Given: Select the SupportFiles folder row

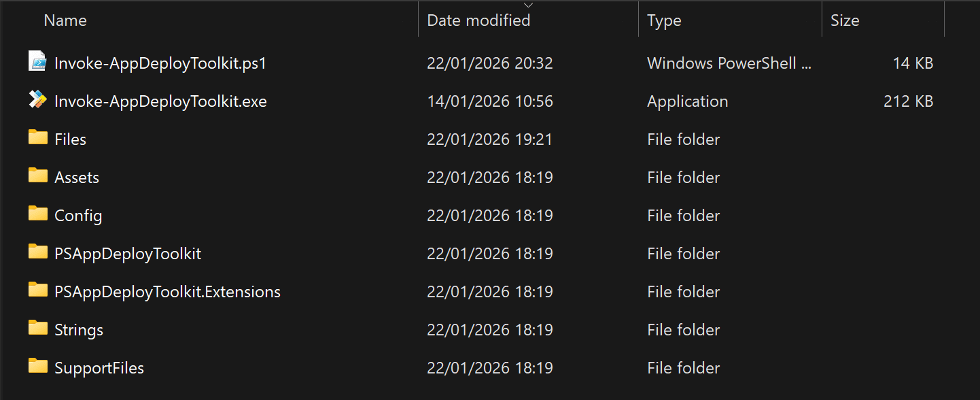Looking at the screenshot, I should click(99, 367).
